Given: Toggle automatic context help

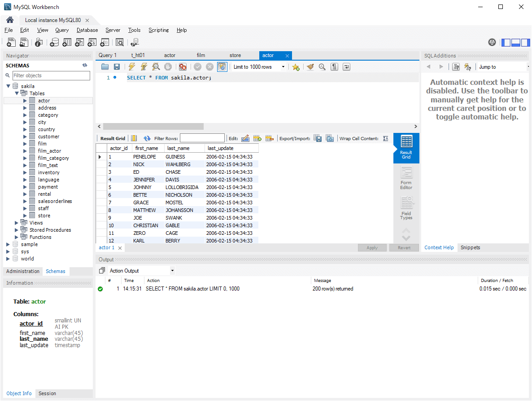Looking at the screenshot, I should coord(468,67).
